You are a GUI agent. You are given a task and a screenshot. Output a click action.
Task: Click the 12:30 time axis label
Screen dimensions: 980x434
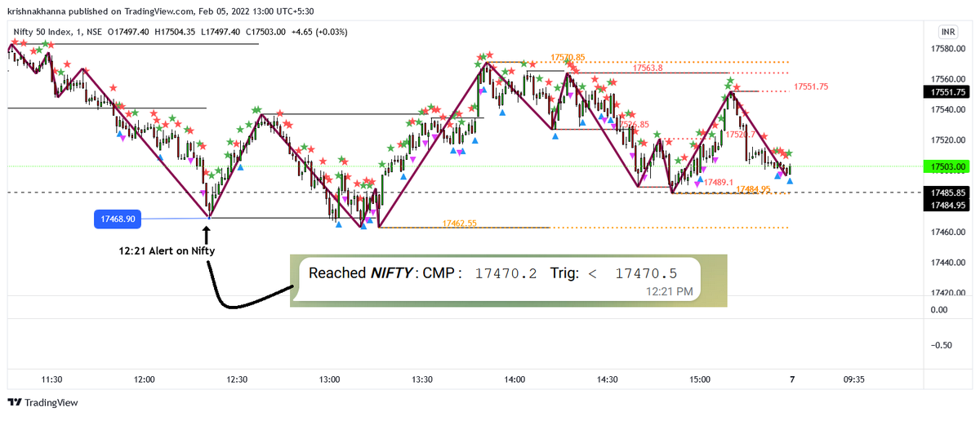[x=237, y=379]
